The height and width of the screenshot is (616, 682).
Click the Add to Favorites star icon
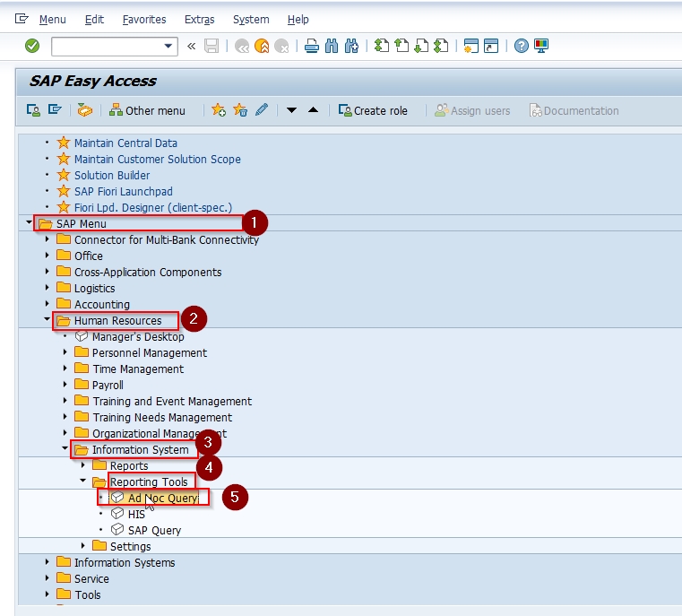point(219,110)
